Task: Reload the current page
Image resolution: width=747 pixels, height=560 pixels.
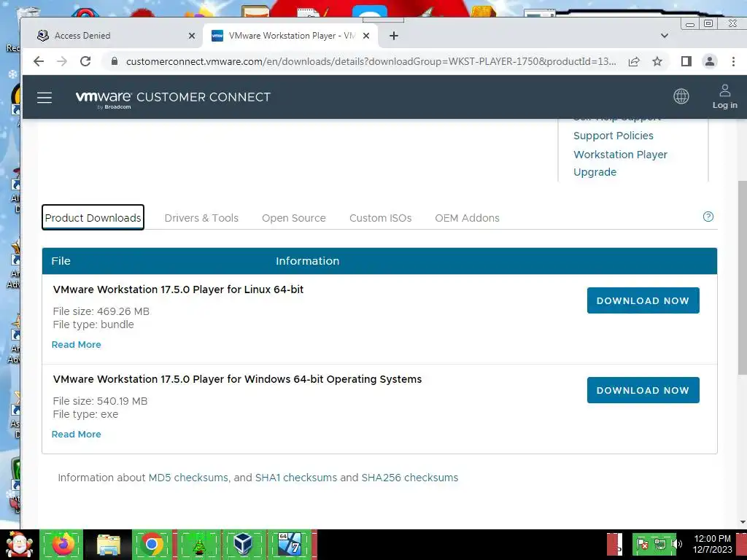Action: coord(85,61)
